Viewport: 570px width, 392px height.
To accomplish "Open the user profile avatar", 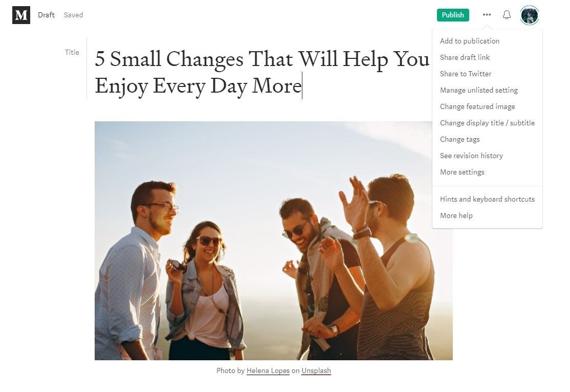I will (x=529, y=15).
